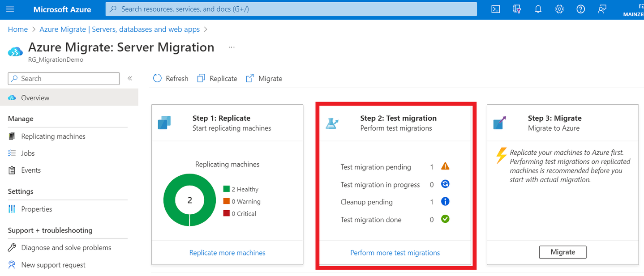Click the sync icon next to Test migration in progress
This screenshot has width=644, height=276.
445,184
